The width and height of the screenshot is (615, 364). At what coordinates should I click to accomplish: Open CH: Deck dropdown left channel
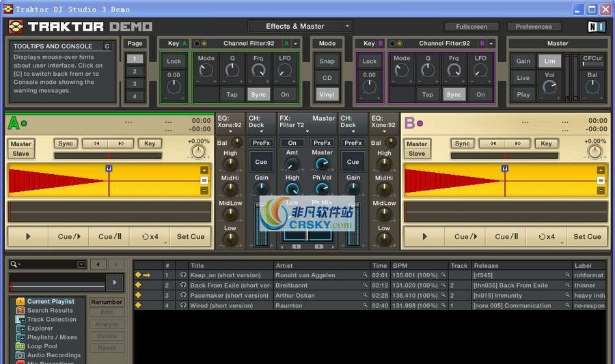point(261,132)
